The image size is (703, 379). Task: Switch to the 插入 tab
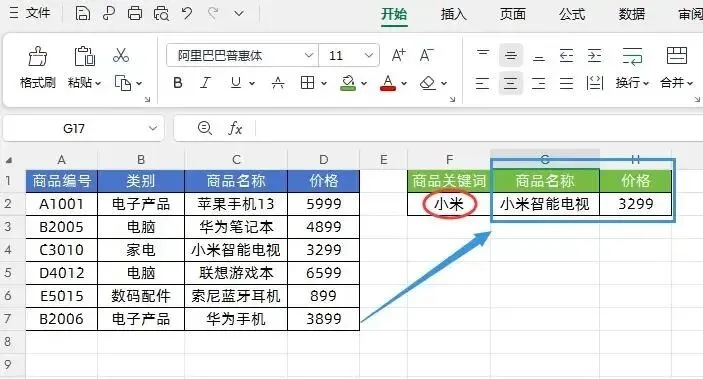coord(453,14)
